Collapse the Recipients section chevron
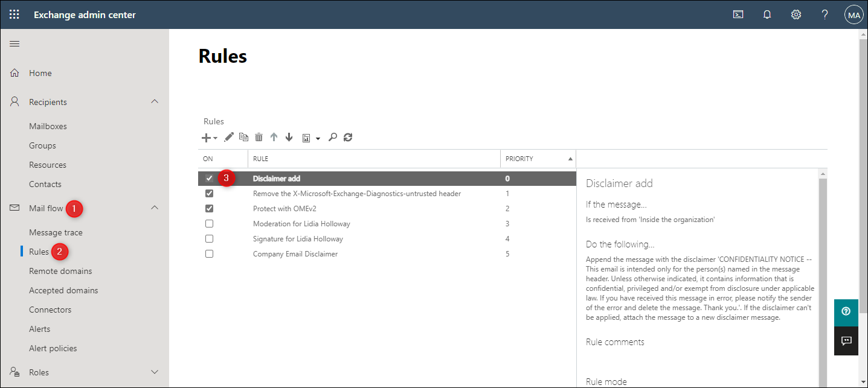The height and width of the screenshot is (388, 868). click(x=155, y=102)
